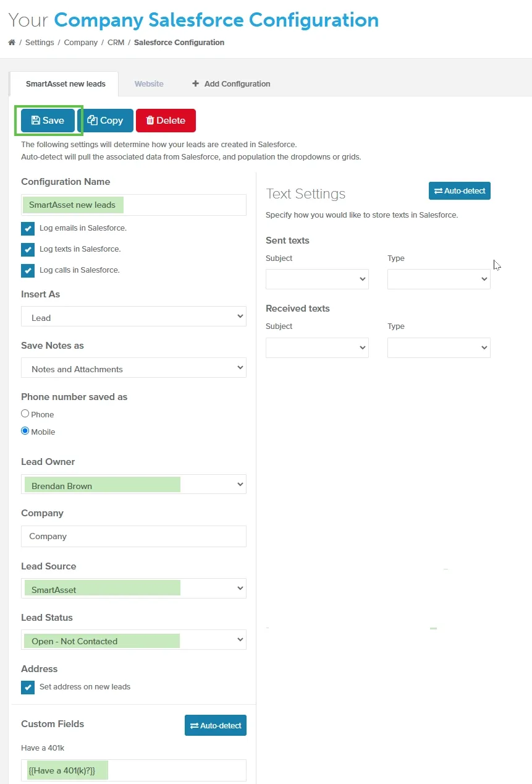The height and width of the screenshot is (784, 532).
Task: Copy this configuration
Action: click(x=105, y=121)
